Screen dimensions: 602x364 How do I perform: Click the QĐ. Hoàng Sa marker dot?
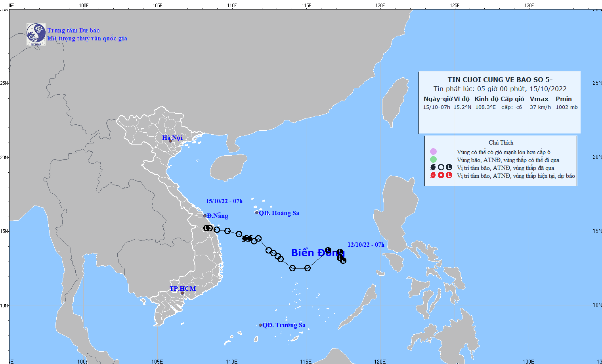click(257, 213)
